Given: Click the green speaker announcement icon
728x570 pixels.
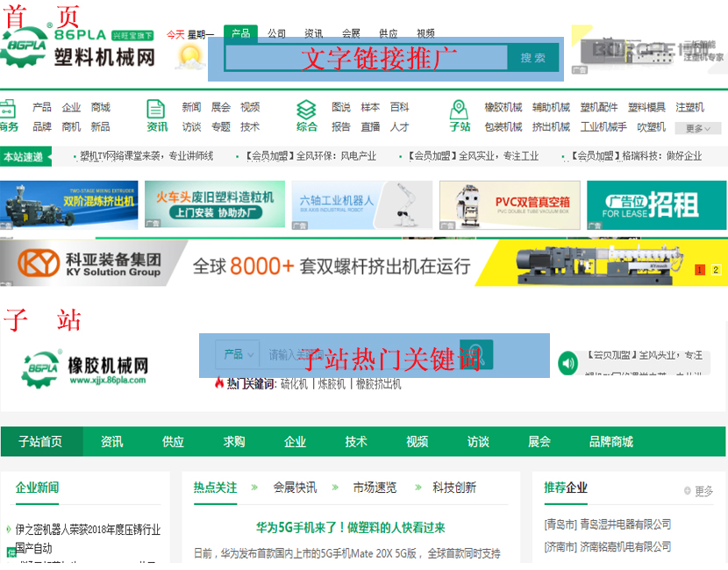Looking at the screenshot, I should click(567, 362).
